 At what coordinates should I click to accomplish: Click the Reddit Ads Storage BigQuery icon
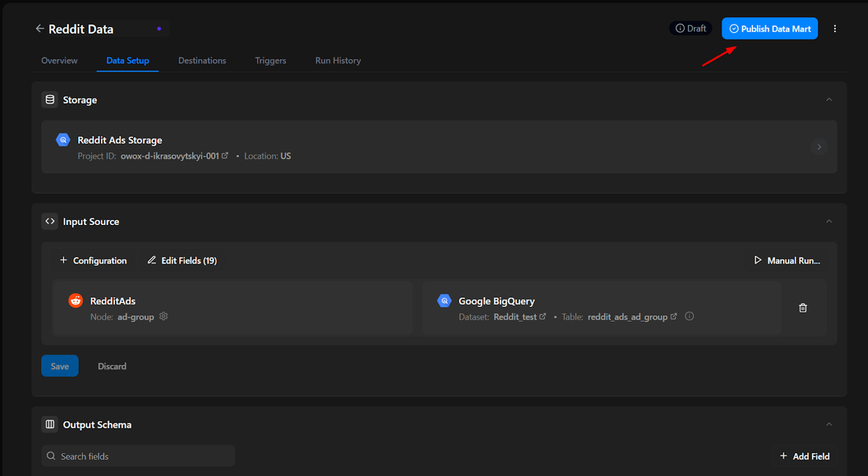pyautogui.click(x=63, y=140)
